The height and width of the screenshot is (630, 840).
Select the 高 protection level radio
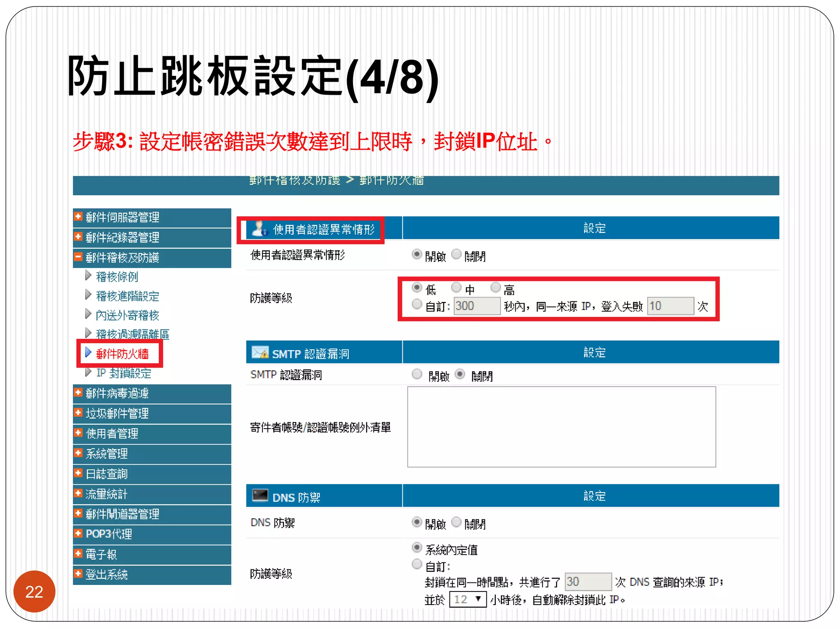[495, 288]
